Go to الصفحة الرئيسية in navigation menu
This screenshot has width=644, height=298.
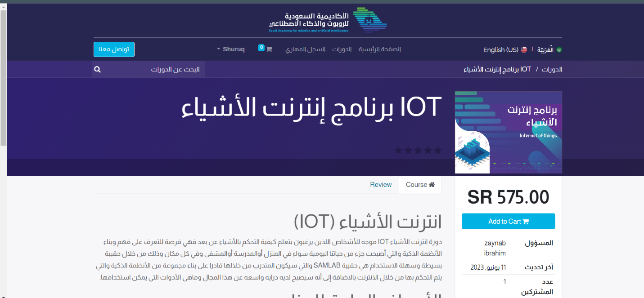point(379,49)
